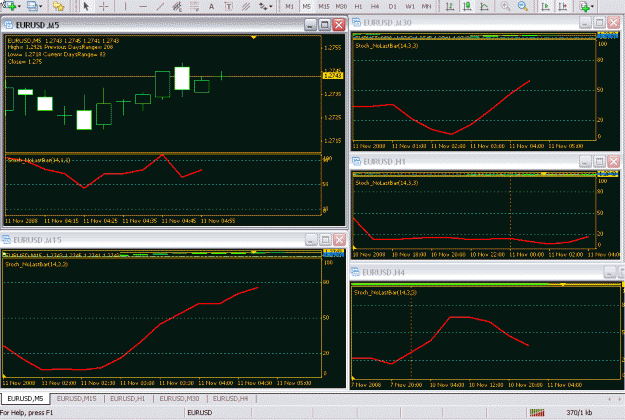625x420 pixels.
Task: Maximize the EURUSD,M15 chart window
Action: (325, 239)
